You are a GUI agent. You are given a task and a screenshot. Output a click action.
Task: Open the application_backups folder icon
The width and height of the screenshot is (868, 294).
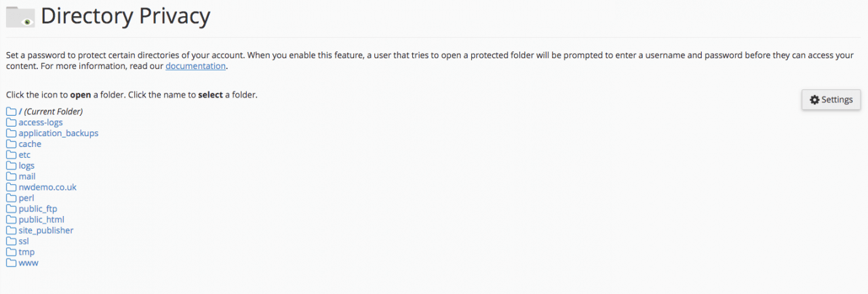(11, 133)
